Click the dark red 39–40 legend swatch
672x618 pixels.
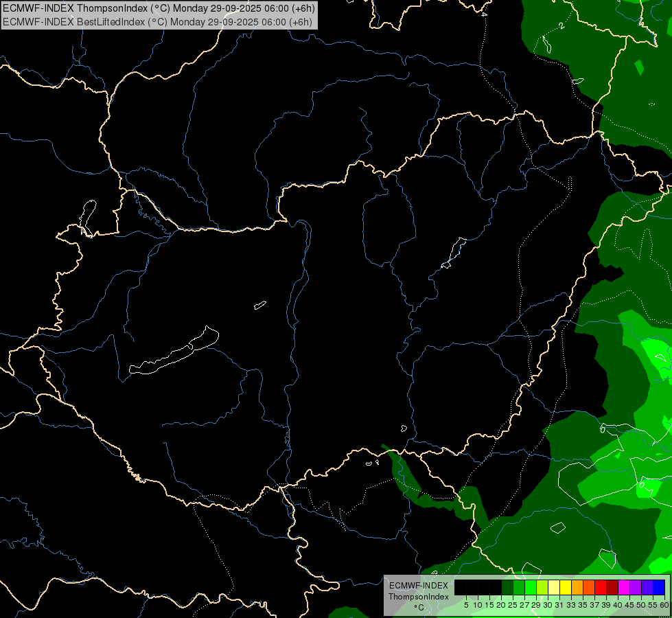click(612, 587)
